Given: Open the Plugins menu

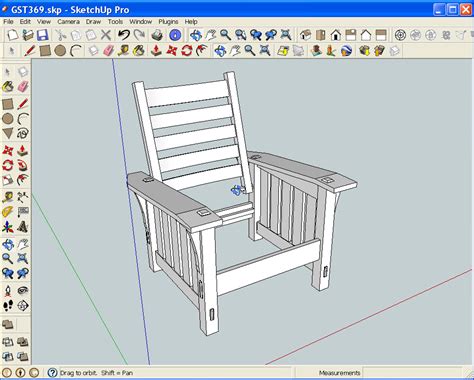Looking at the screenshot, I should pos(168,22).
